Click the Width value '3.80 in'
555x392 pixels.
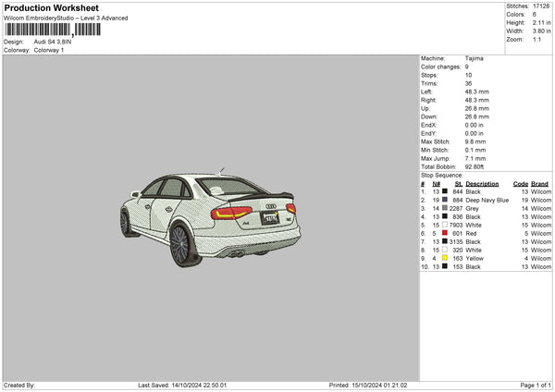coord(541,31)
